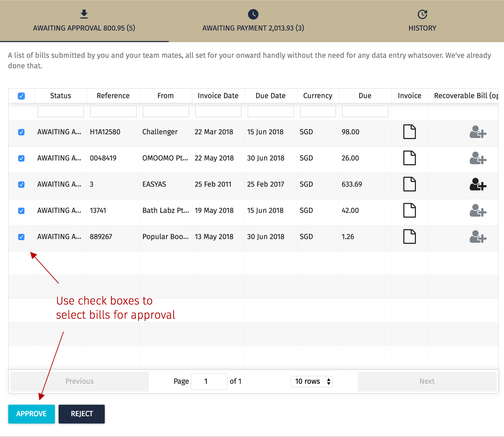Uncheck the Challenger H1A12580 bill checkbox
Image resolution: width=504 pixels, height=437 pixels.
[x=21, y=132]
